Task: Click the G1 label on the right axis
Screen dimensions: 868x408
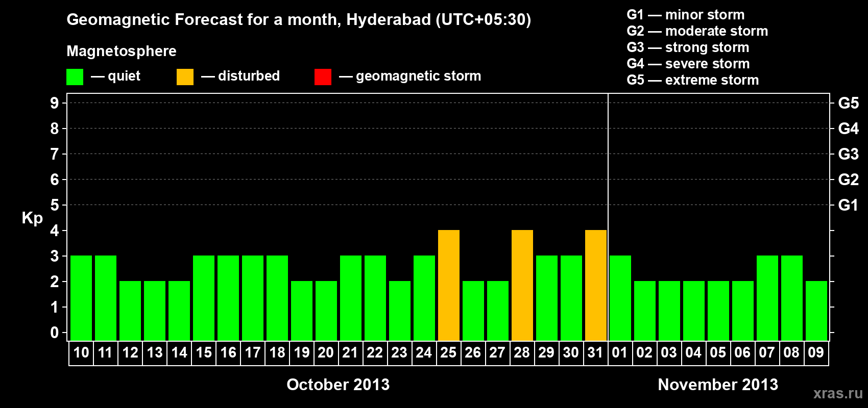Action: point(849,205)
